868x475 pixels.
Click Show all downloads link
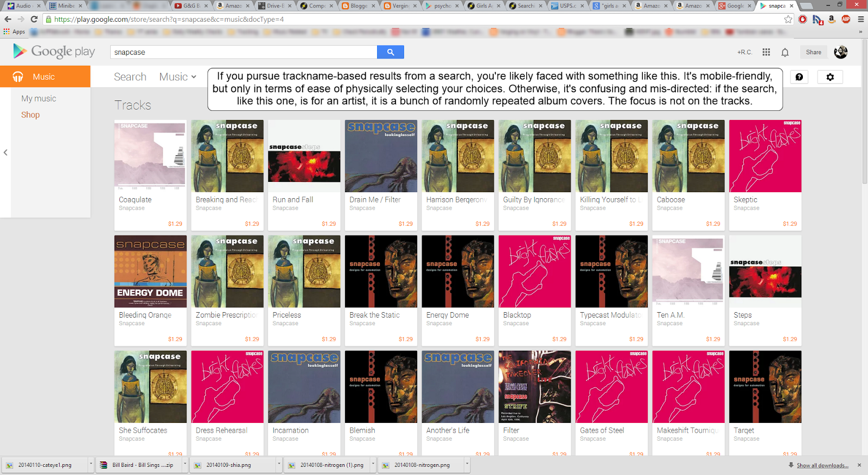tap(822, 465)
